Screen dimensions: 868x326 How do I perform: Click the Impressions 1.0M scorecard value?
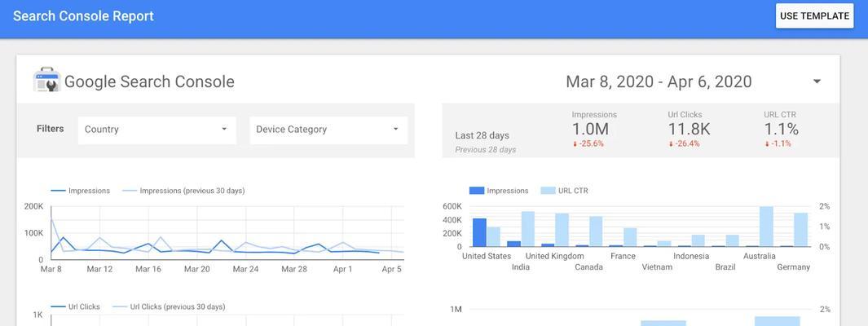[590, 130]
